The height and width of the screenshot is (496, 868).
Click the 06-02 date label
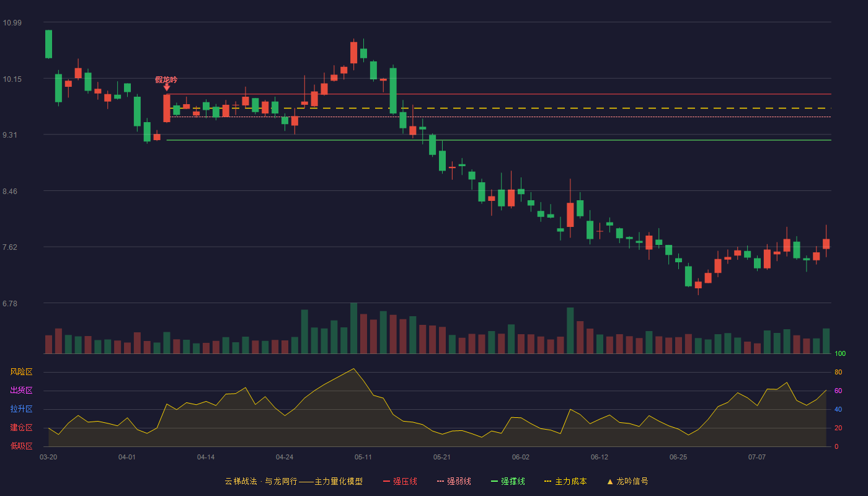coord(521,457)
